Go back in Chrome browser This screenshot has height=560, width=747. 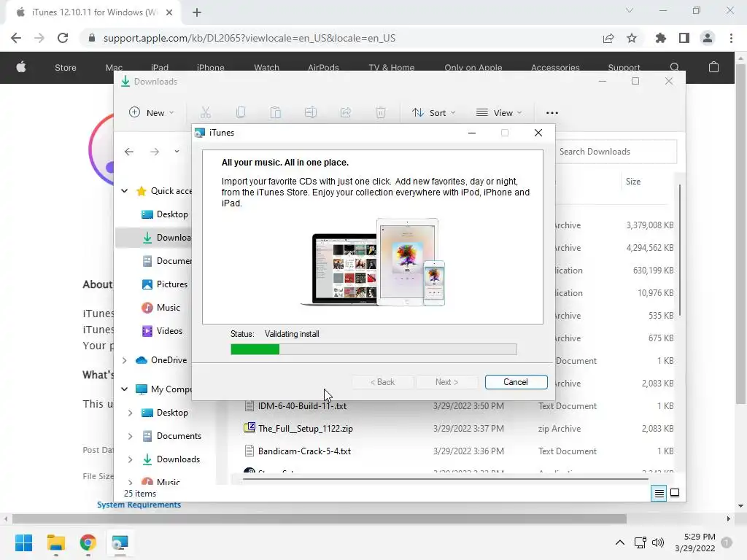point(16,38)
